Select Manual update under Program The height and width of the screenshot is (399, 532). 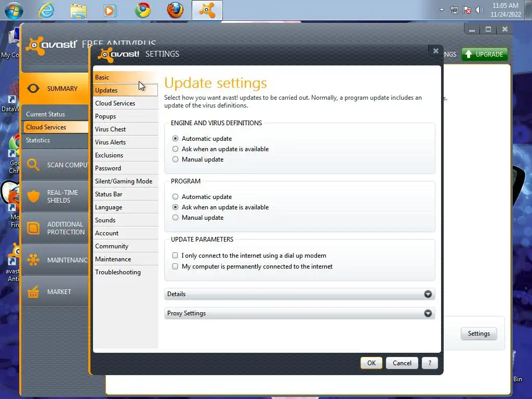pos(175,218)
